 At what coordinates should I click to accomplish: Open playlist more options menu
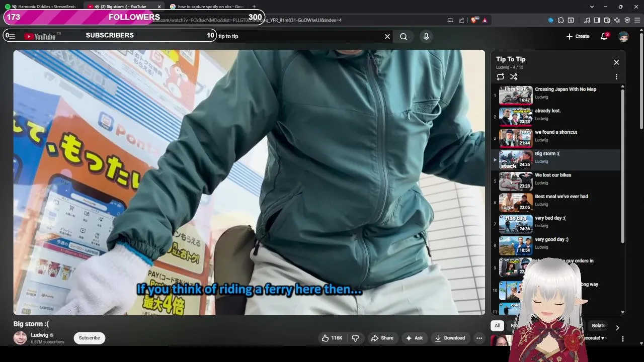616,77
